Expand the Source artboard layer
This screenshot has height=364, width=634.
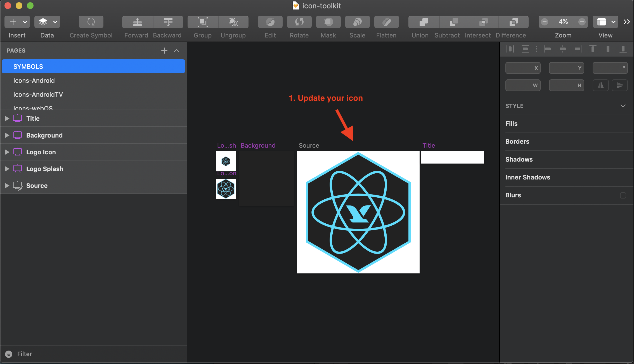coord(7,186)
